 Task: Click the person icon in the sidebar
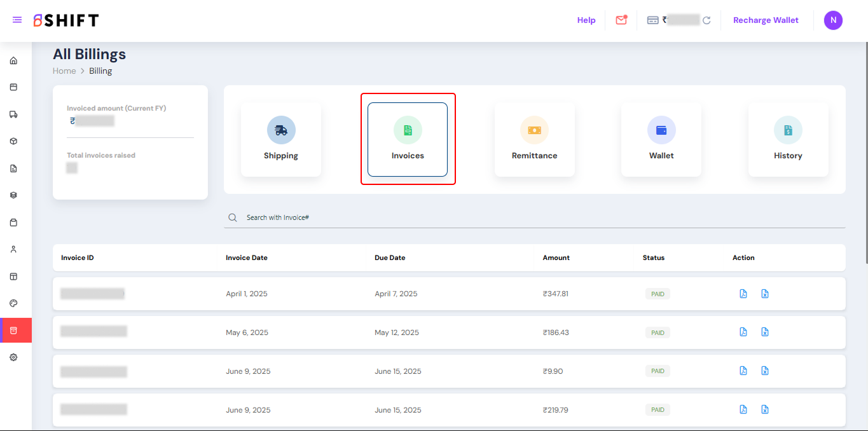click(x=13, y=249)
